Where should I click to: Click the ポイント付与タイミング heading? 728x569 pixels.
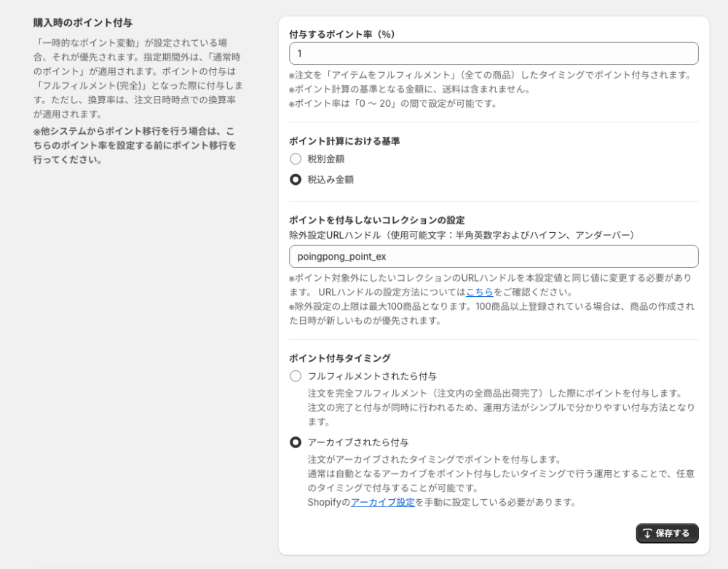(340, 358)
